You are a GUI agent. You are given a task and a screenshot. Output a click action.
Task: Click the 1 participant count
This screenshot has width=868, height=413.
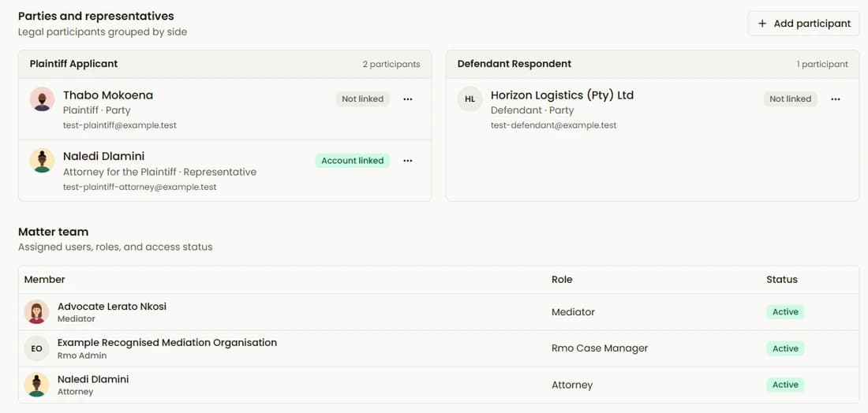(822, 64)
